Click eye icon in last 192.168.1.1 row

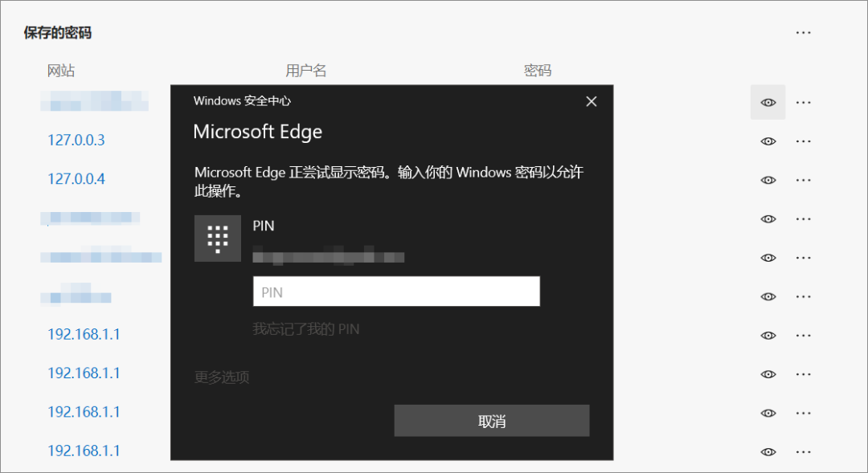pos(768,451)
